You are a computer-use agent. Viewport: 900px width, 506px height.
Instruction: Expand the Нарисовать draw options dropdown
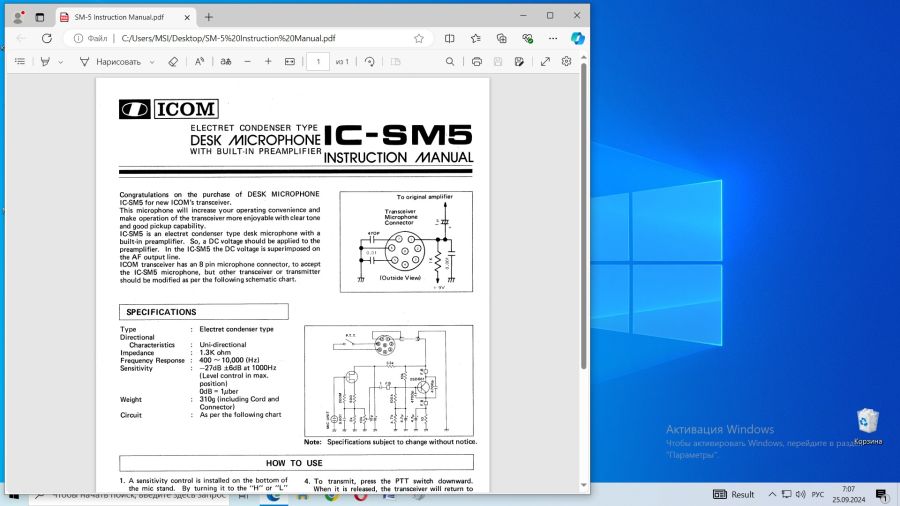(x=152, y=61)
